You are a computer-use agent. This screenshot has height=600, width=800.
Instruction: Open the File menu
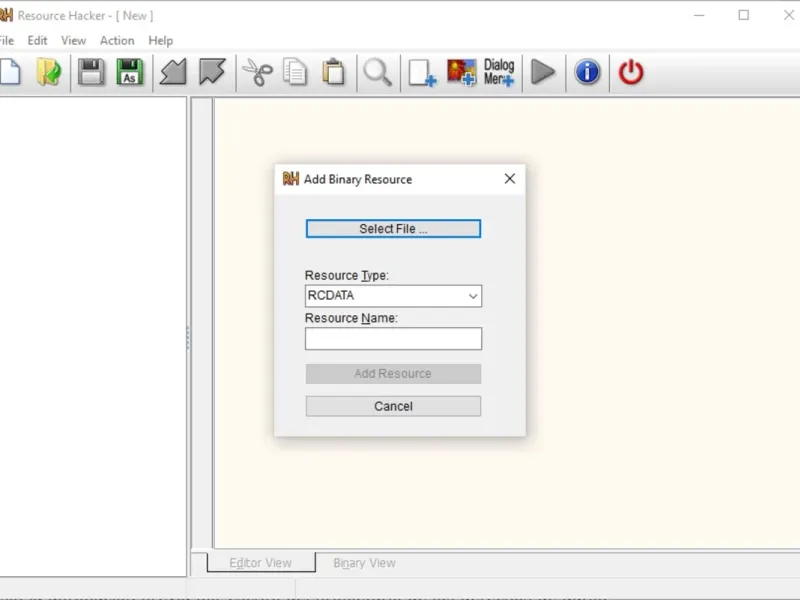[7, 40]
